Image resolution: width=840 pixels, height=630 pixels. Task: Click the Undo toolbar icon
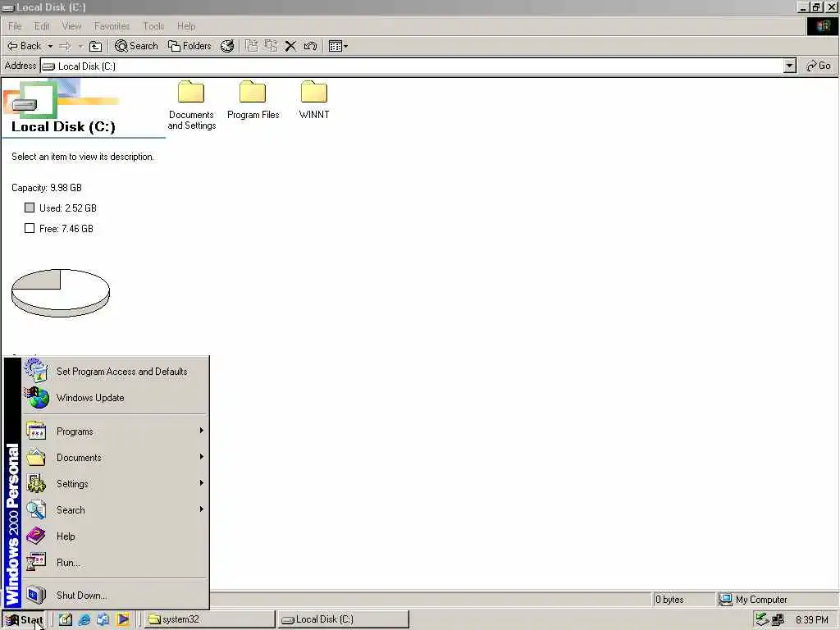pyautogui.click(x=310, y=46)
